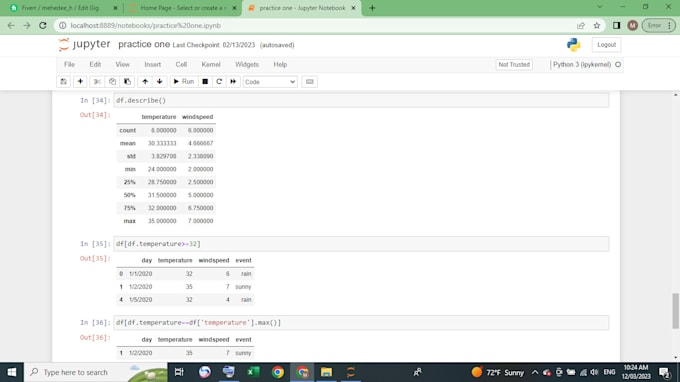Open the notifications center icon
Screen dimensions: 680x382
tap(665, 372)
